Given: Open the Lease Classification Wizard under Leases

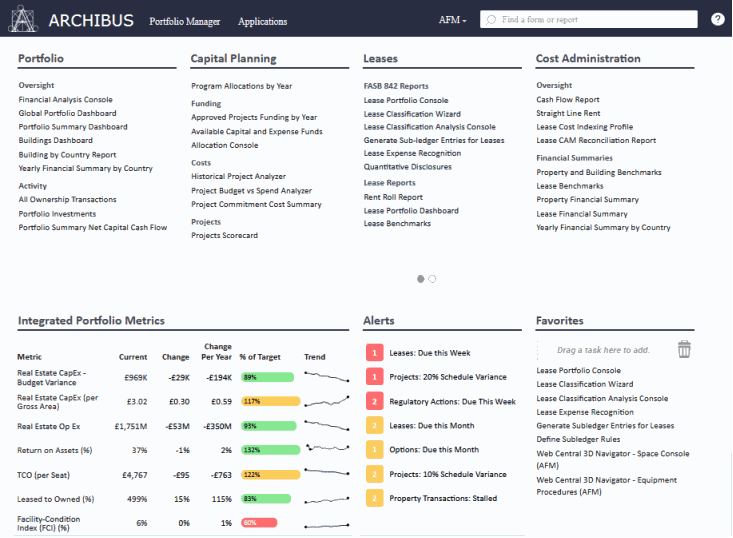Looking at the screenshot, I should (412, 114).
